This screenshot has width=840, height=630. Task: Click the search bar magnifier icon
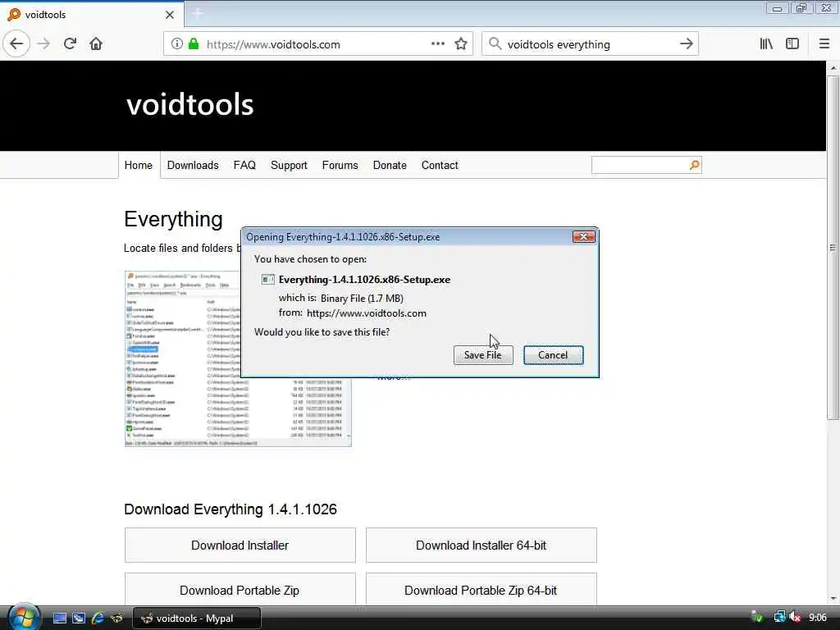pos(495,44)
